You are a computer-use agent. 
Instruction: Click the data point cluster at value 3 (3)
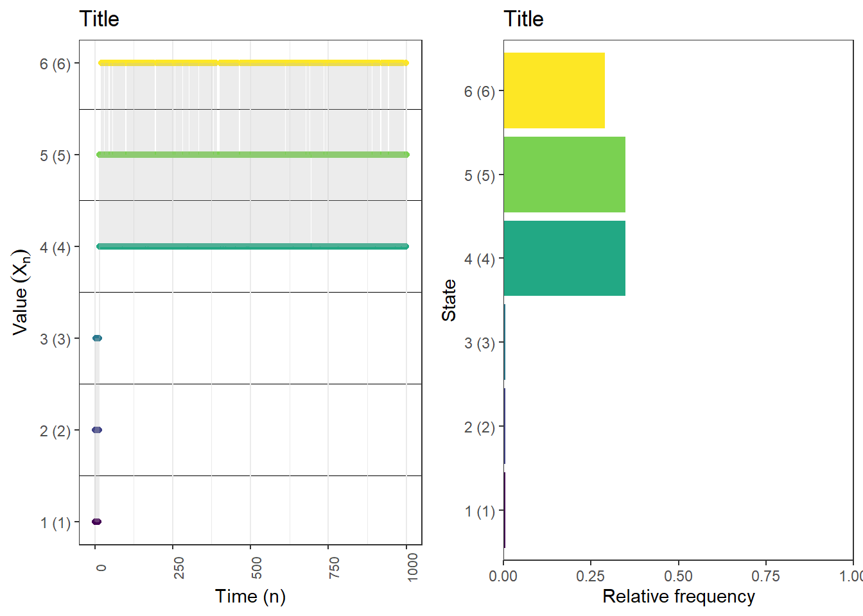tap(97, 338)
